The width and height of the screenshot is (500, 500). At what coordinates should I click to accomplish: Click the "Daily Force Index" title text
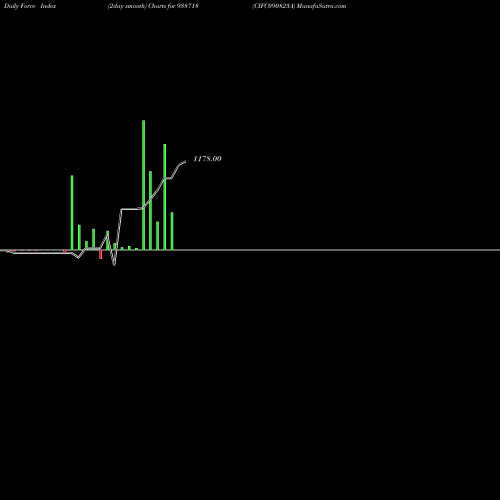pyautogui.click(x=30, y=6)
